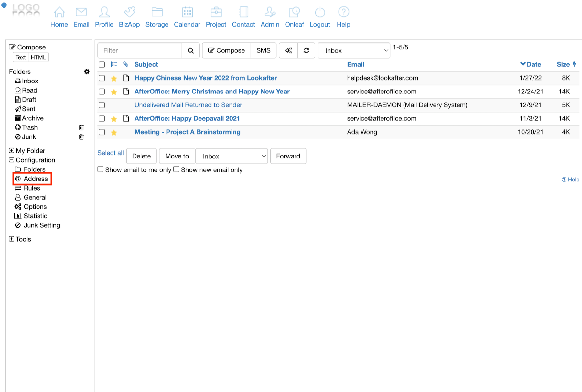The height and width of the screenshot is (392, 582).
Task: Click the Delete button
Action: pyautogui.click(x=141, y=156)
